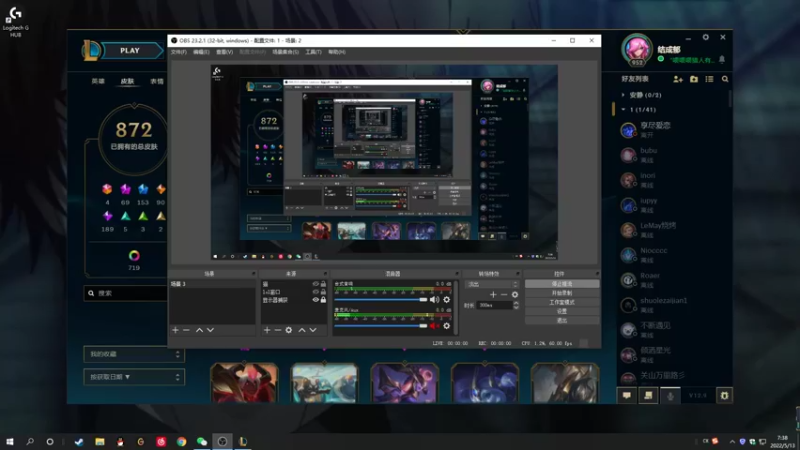Open 按获取日期 sort dropdown
This screenshot has width=800, height=450.
(134, 377)
